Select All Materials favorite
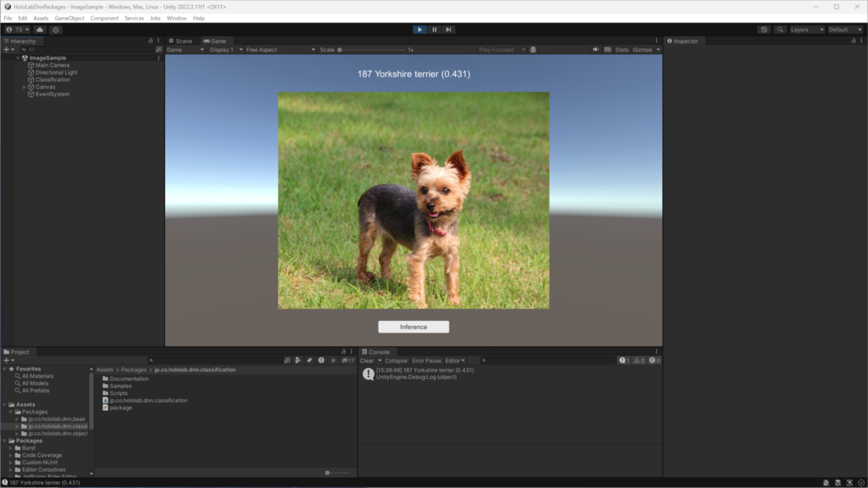 coord(38,376)
